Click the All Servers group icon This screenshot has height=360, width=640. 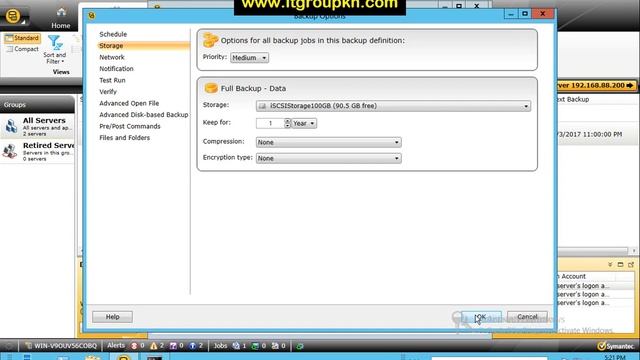coord(11,126)
